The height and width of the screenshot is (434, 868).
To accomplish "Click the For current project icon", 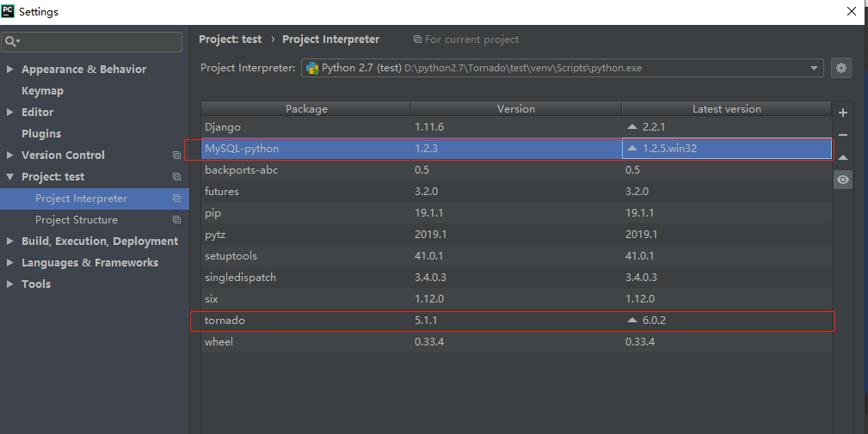I will pos(417,40).
